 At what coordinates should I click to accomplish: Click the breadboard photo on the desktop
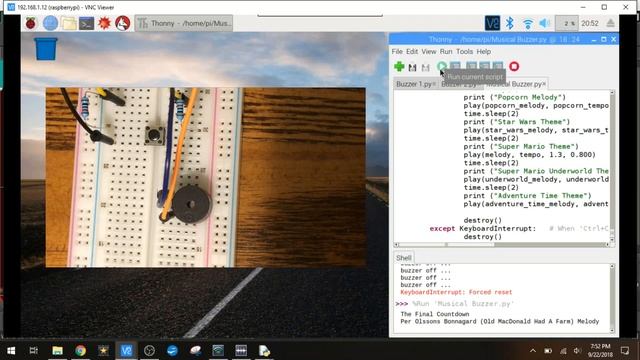(205, 177)
